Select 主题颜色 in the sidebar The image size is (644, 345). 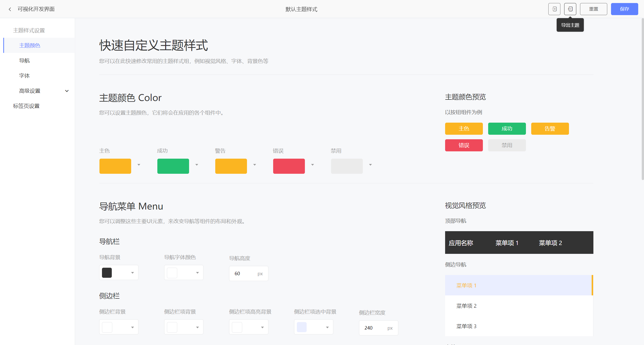click(x=39, y=45)
